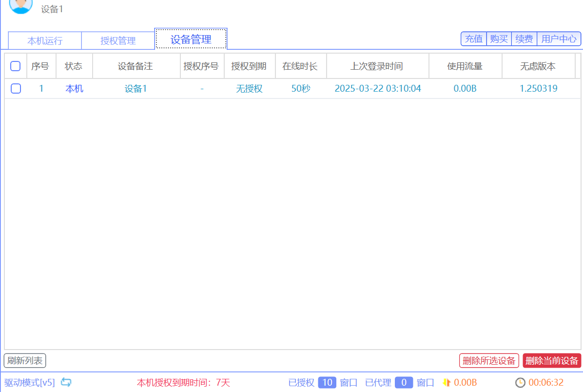Image resolution: width=583 pixels, height=392 pixels.
Task: Toggle the select-all checkbox in table header
Action: (x=16, y=66)
